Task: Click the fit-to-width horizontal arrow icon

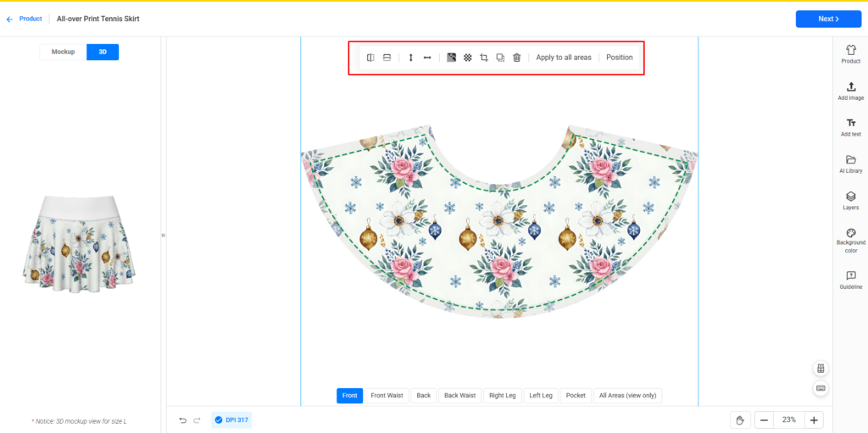Action: (427, 58)
